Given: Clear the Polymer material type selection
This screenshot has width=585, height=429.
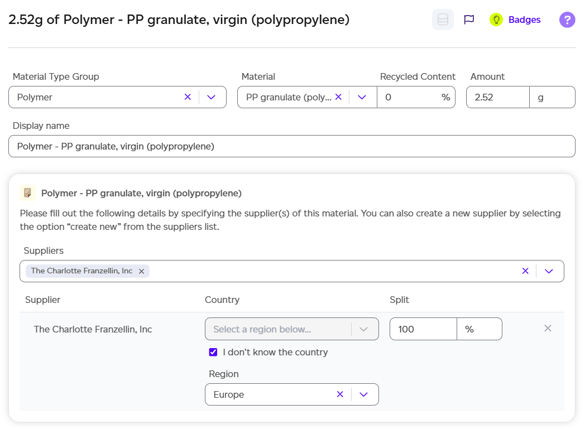Looking at the screenshot, I should pos(188,97).
